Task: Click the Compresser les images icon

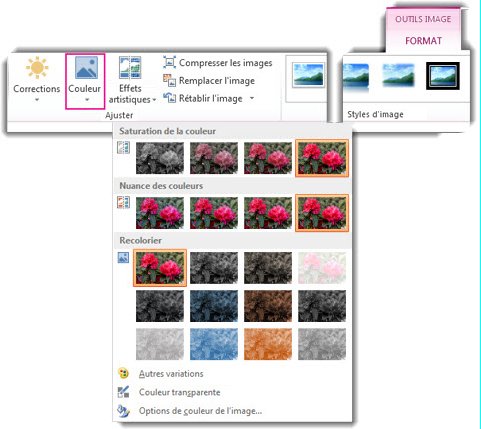Action: coord(169,62)
